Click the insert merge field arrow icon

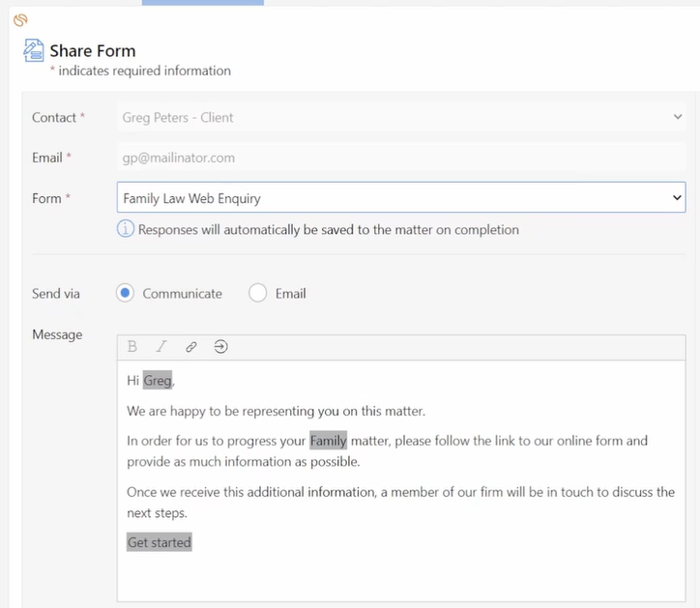(220, 346)
